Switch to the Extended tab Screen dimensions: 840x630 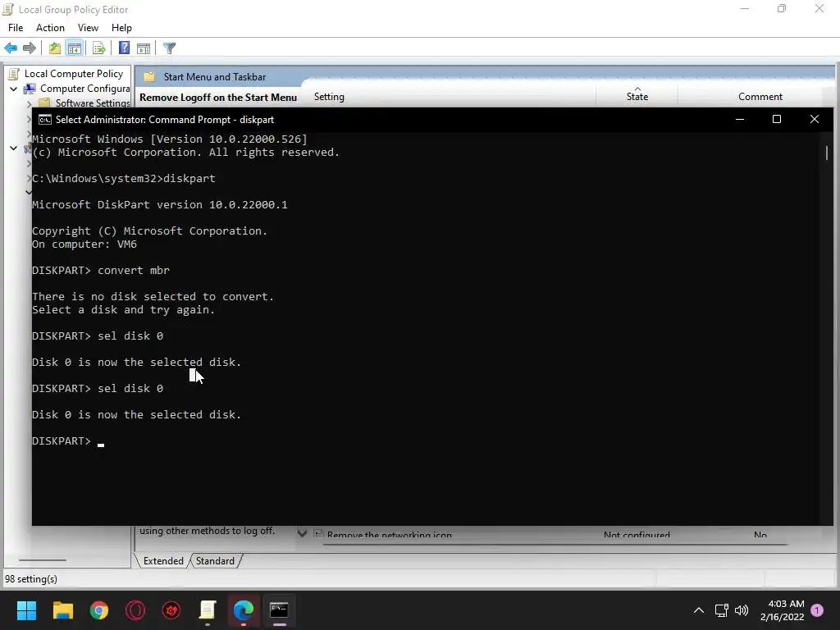pos(163,561)
